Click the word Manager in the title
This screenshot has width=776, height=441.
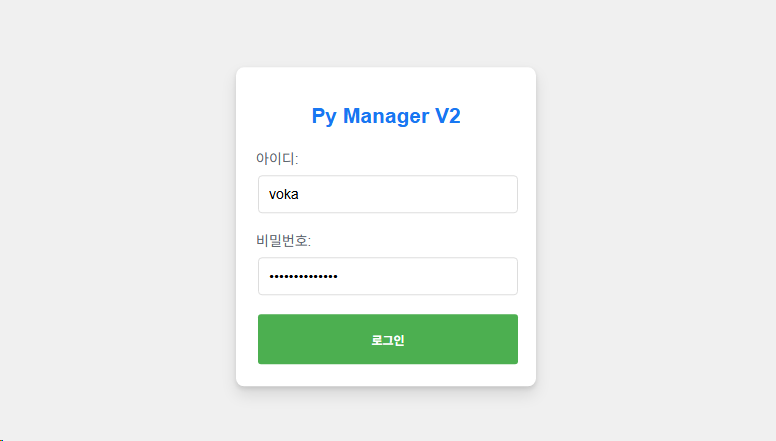coord(386,116)
